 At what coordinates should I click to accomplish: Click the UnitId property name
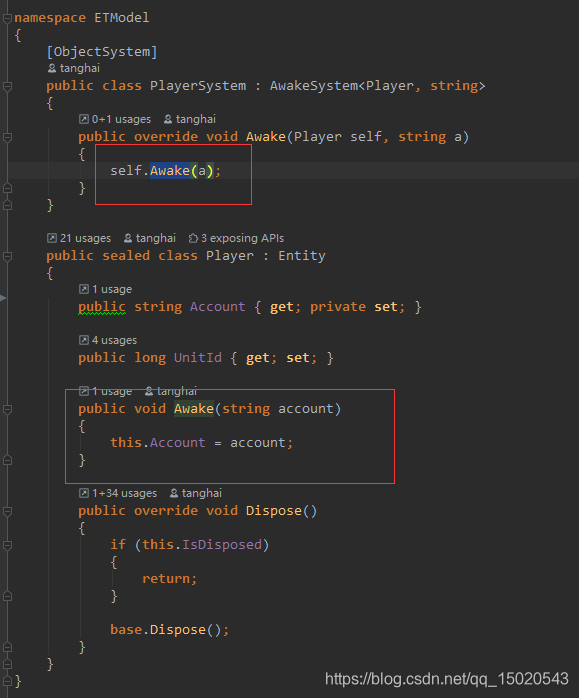click(x=198, y=358)
